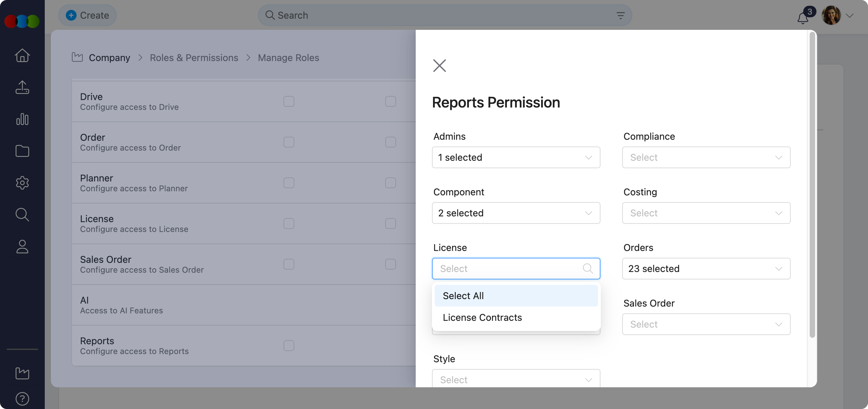
Task: Enable the Reports permission checkbox
Action: (x=289, y=345)
